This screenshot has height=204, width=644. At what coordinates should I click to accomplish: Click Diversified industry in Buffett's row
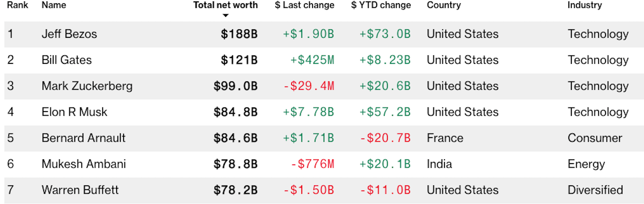pos(595,190)
